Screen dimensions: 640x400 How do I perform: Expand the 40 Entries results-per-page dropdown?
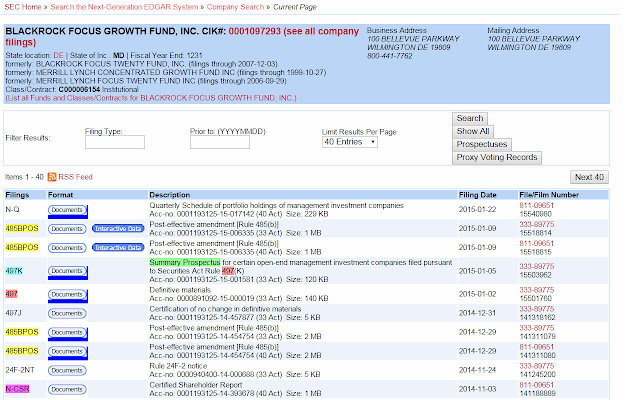(349, 142)
